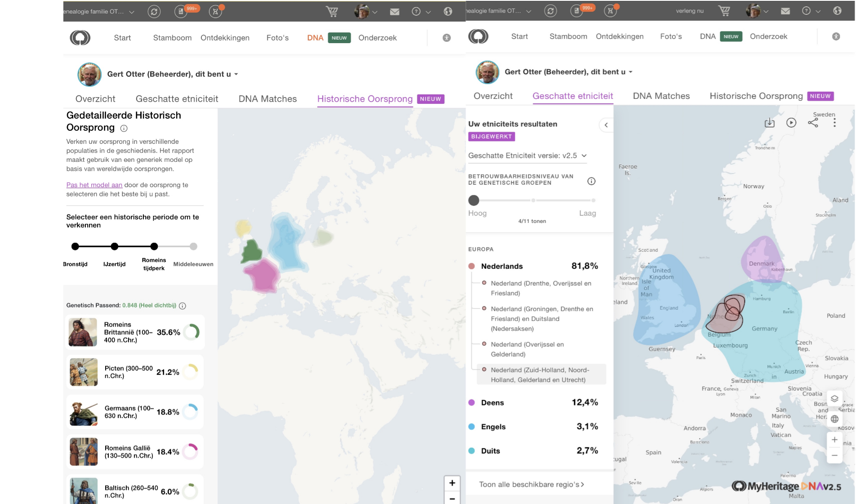
Task: Click 'Toon alle beschikbare regio's' link
Action: pos(531,484)
